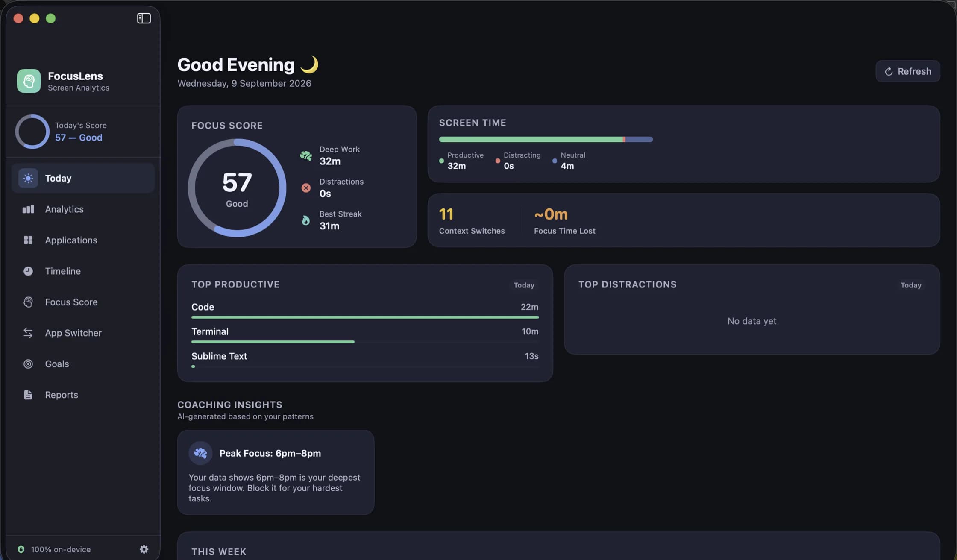957x560 pixels.
Task: Open the Today sidebar item
Action: [x=83, y=178]
